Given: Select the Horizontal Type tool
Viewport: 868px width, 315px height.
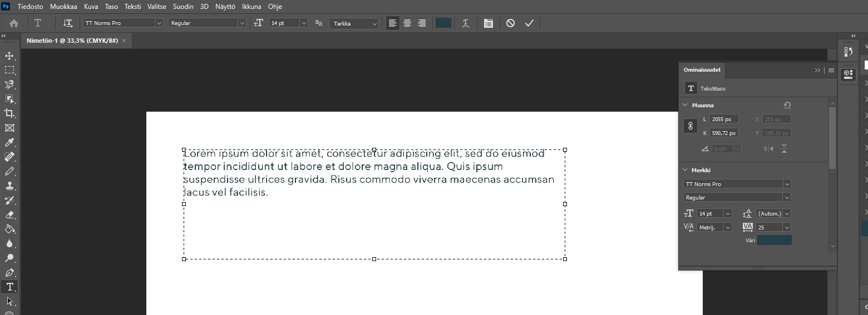Looking at the screenshot, I should [x=9, y=287].
